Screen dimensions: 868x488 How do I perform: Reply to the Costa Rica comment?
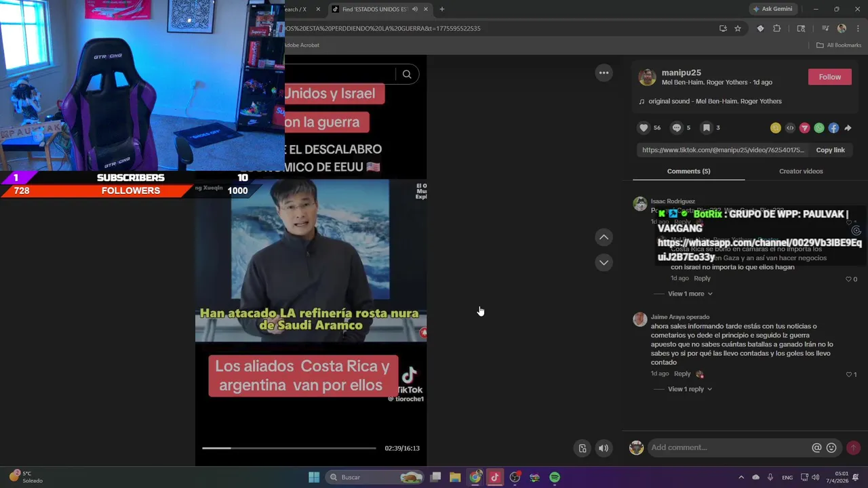702,279
